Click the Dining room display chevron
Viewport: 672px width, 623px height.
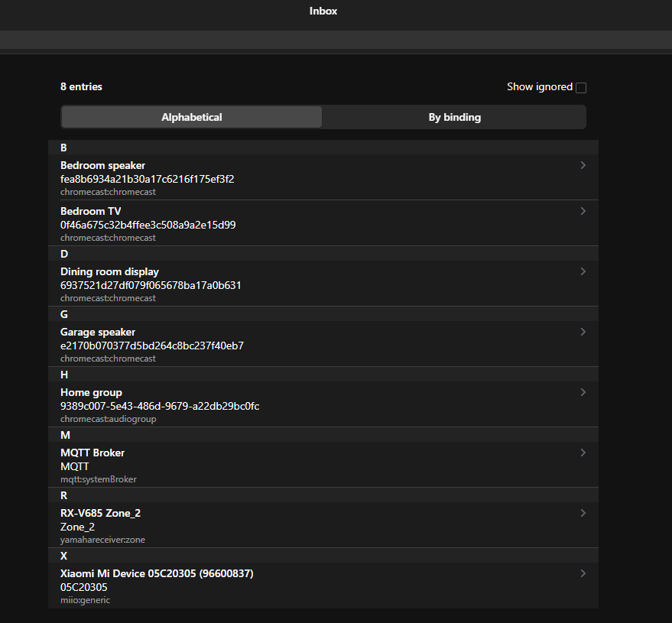[x=583, y=271]
